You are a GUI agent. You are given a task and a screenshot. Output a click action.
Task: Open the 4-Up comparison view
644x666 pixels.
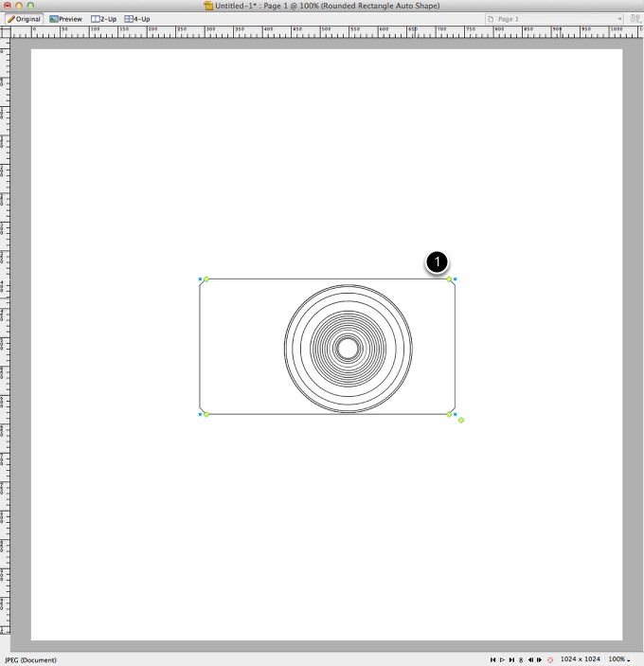coord(137,19)
